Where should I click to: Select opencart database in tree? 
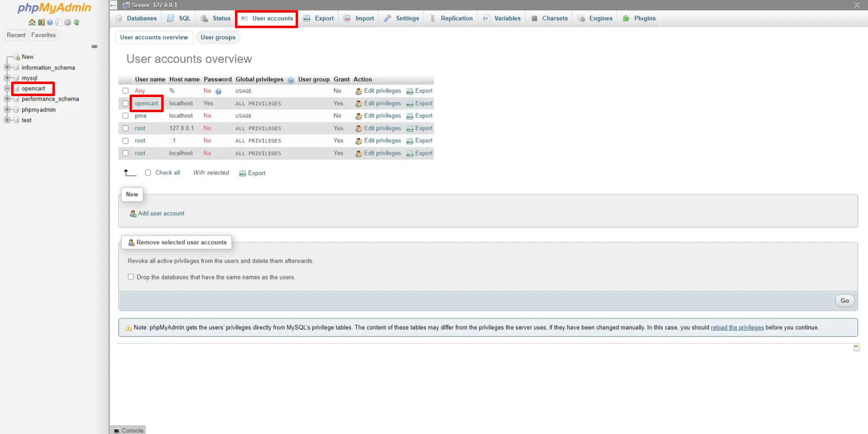click(33, 89)
